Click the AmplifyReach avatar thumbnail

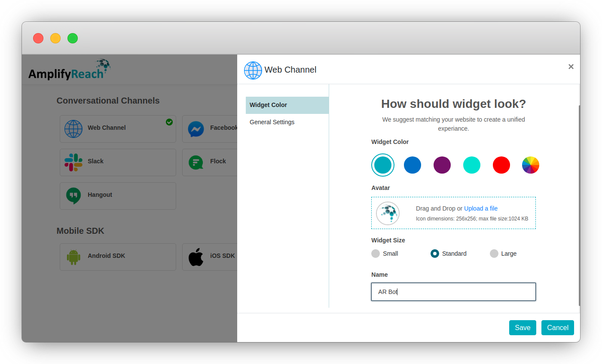(388, 213)
